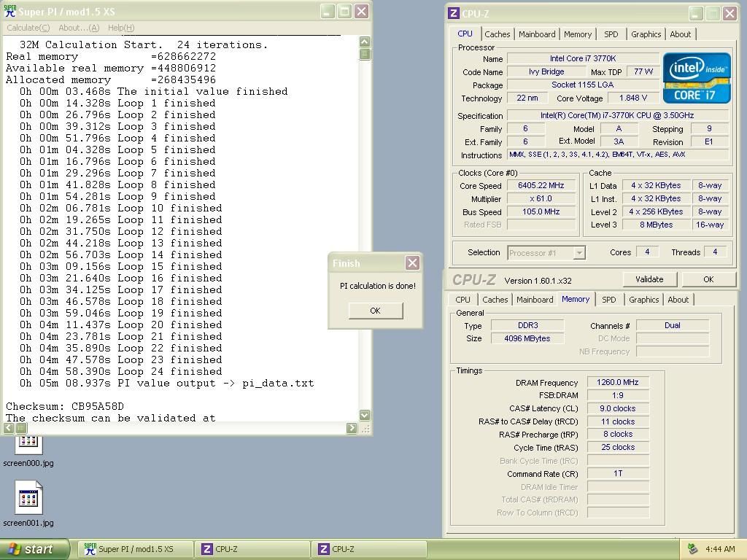Click the OK button in CPU-Z
747x560 pixels.
[708, 279]
